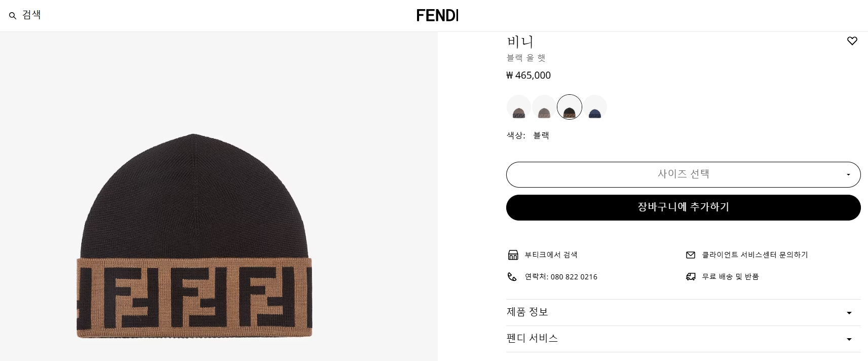
Task: Select the black beanie color swatch
Action: pos(569,107)
